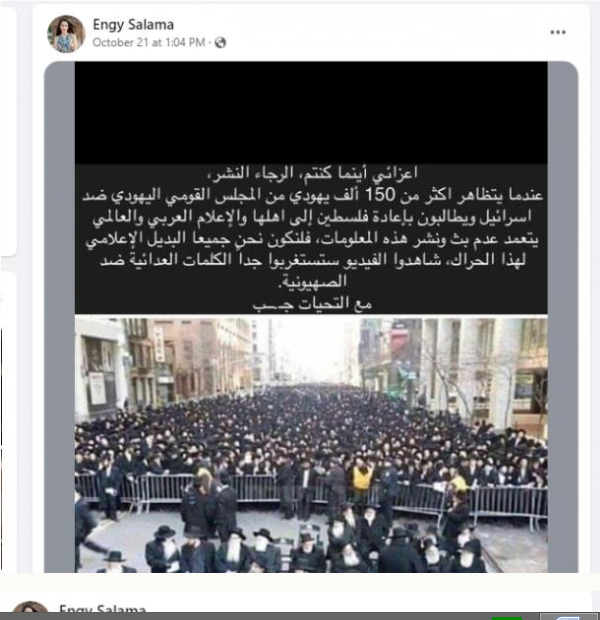Open the October 21 at 1:04 PM timestamp
Image resolution: width=600 pixels, height=620 pixels.
coord(149,42)
